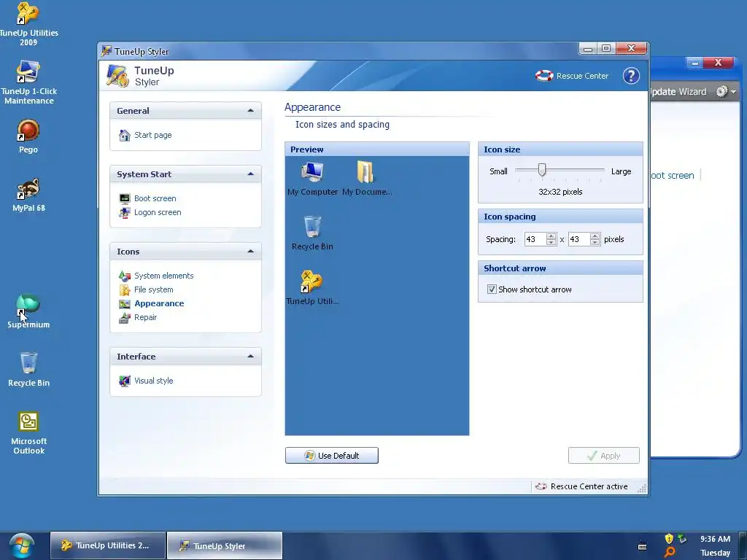Click the Boot screen monitor icon

coord(124,198)
